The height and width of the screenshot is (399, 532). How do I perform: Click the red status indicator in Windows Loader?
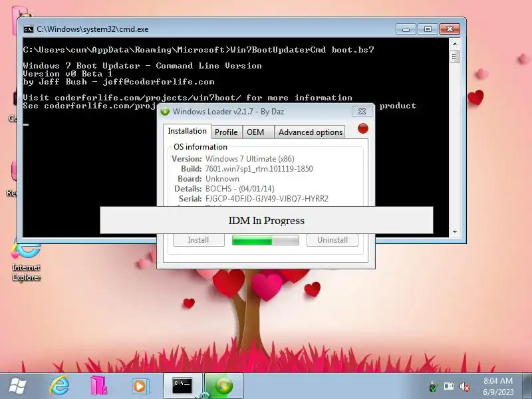[x=362, y=128]
